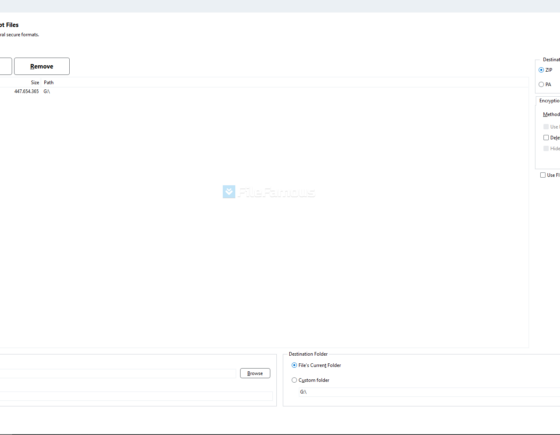Enable the 'Use FI...' checkbox below Encryption
This screenshot has height=435, width=560.
point(543,175)
